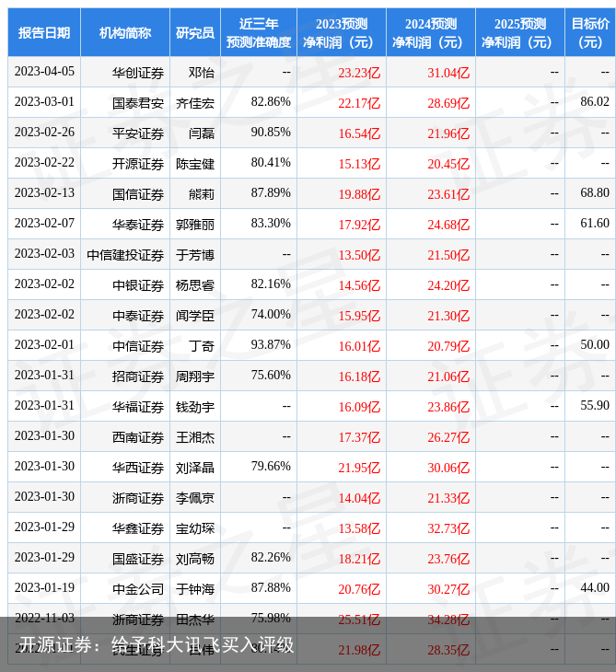Select researcher 李佩京
This screenshot has width=616, height=672.
pos(195,498)
